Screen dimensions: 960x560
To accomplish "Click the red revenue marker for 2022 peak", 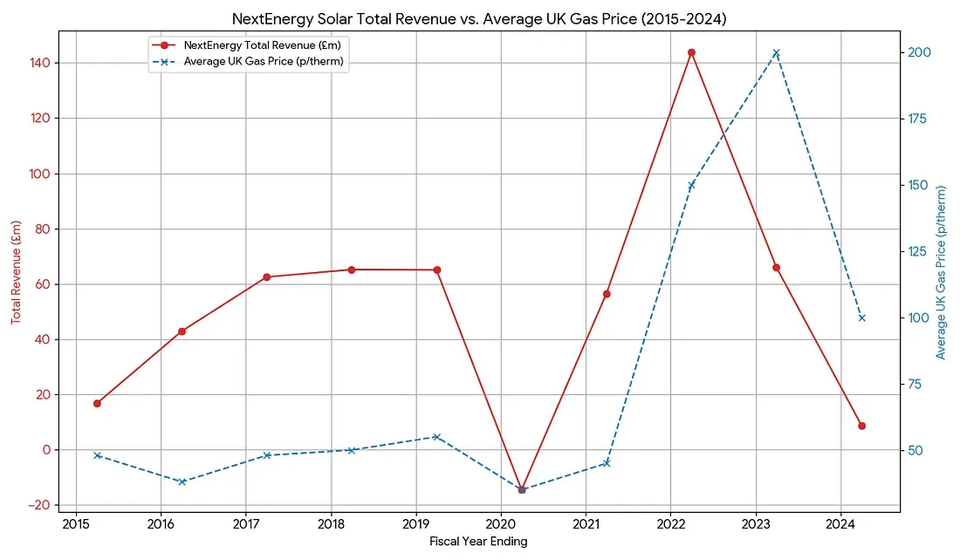I will pyautogui.click(x=689, y=52).
